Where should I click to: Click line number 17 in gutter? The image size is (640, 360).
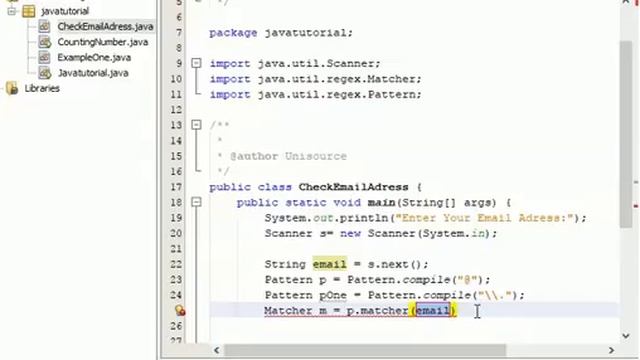pyautogui.click(x=176, y=187)
